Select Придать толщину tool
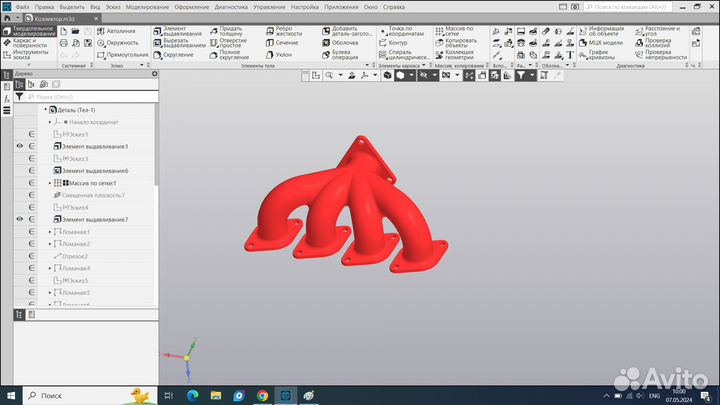The width and height of the screenshot is (720, 405). pos(226,31)
